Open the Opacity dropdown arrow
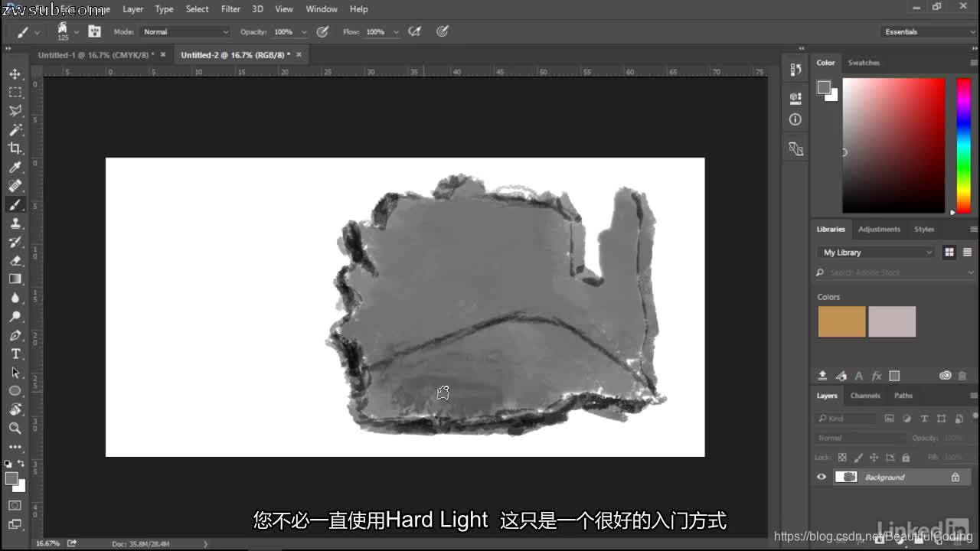Screen dimensions: 980x551 point(304,31)
